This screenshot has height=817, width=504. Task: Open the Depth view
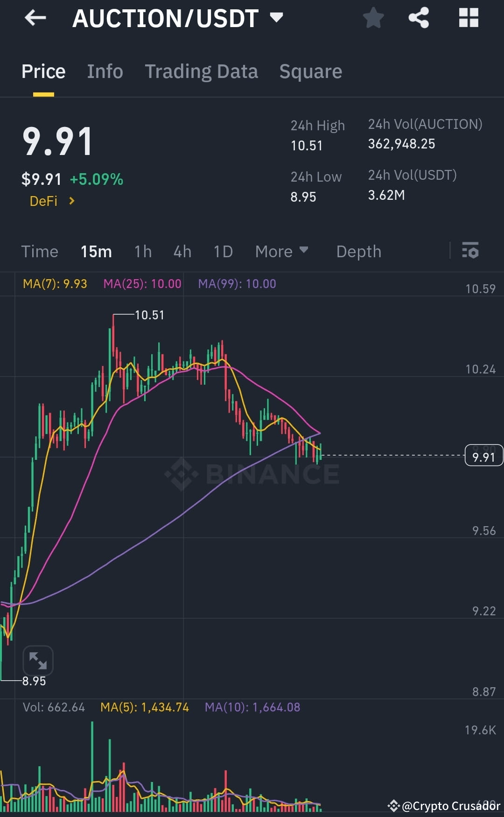pos(358,251)
